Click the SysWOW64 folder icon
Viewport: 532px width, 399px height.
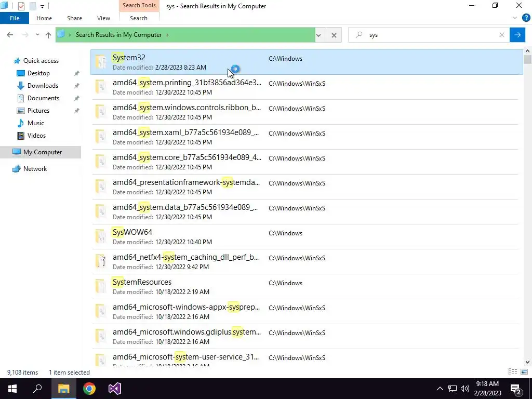[101, 236]
